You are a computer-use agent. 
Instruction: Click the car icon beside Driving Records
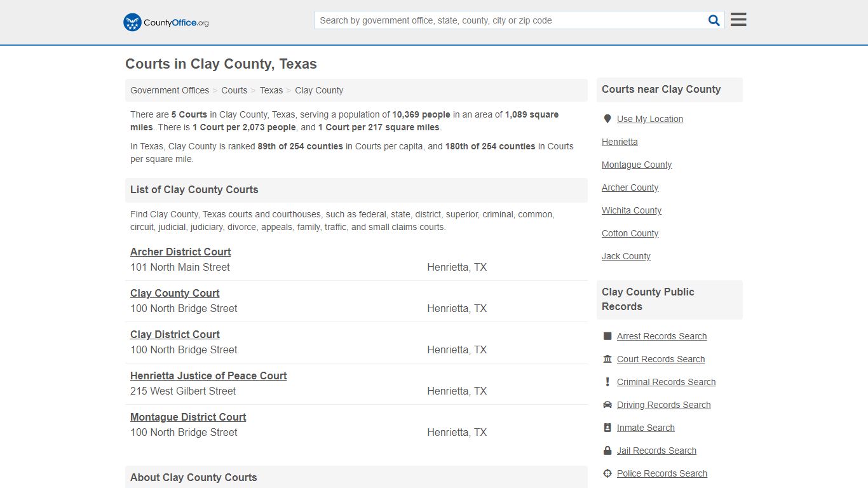[x=607, y=405]
